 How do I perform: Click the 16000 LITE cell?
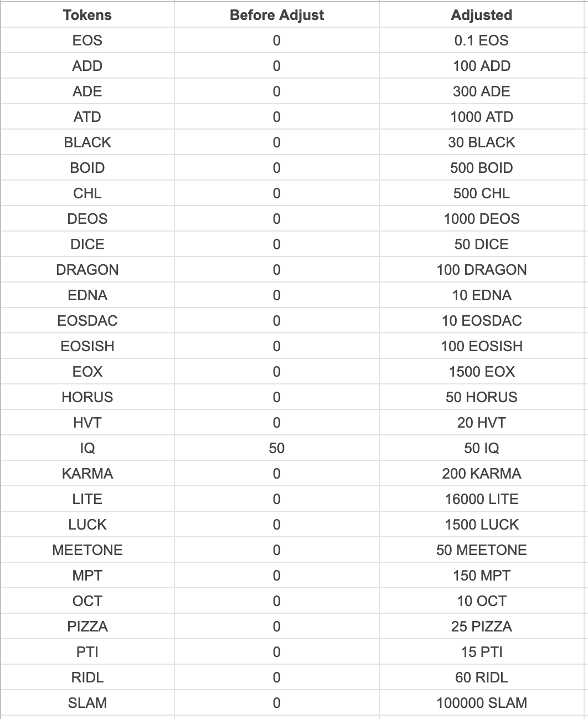click(481, 499)
